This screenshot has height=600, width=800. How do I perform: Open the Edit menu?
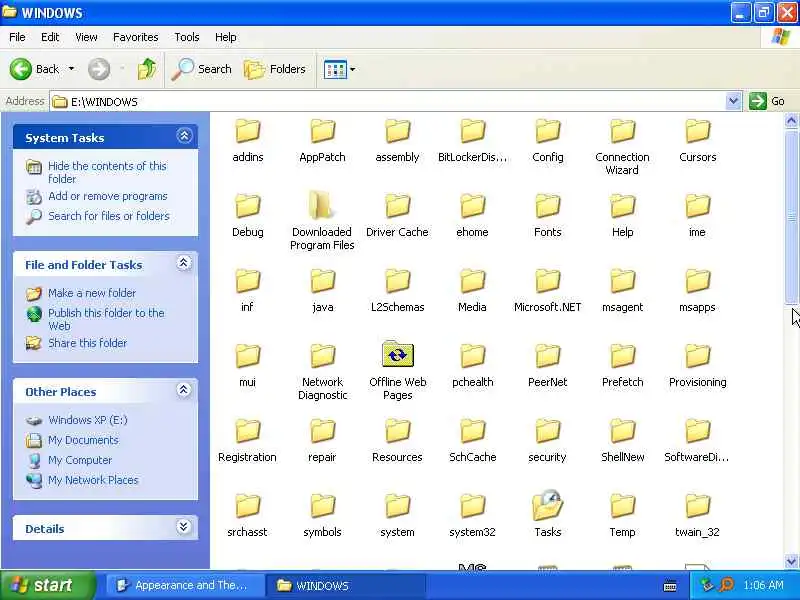coord(50,37)
